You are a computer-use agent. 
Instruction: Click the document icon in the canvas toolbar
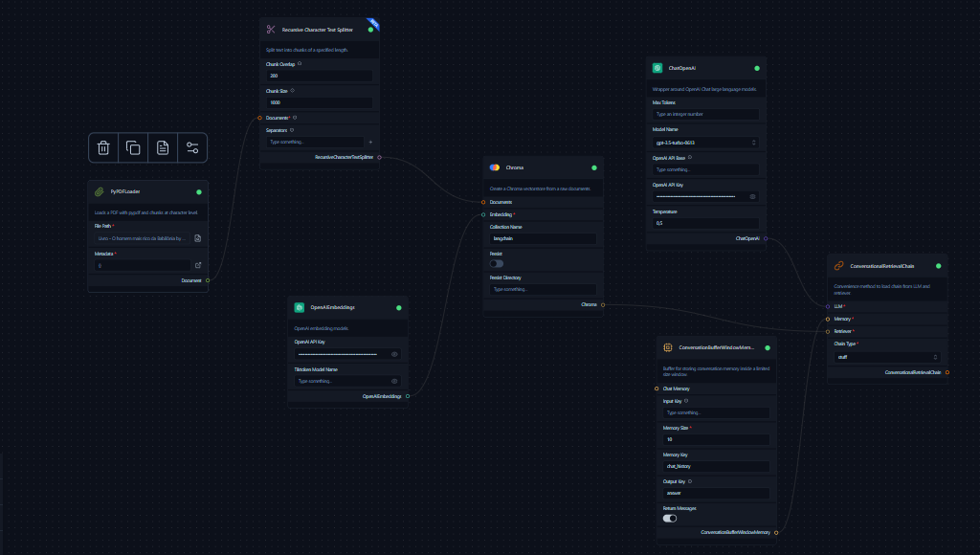(161, 146)
